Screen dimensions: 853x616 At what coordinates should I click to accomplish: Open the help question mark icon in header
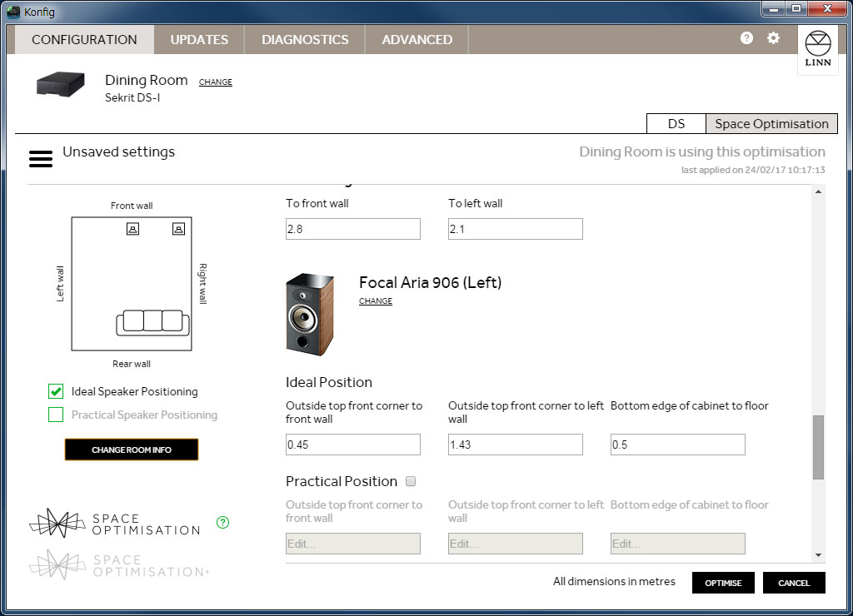tap(746, 38)
